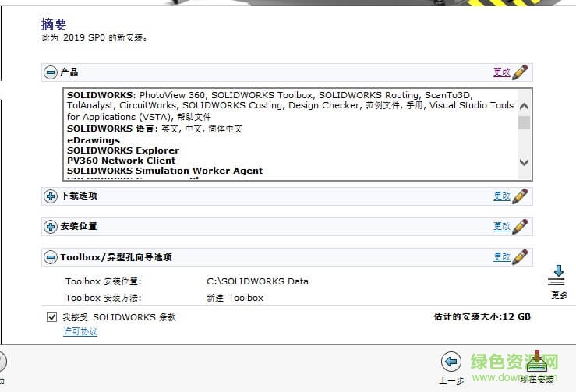
Task: Go back with 上一步 arrow button
Action: tap(451, 362)
